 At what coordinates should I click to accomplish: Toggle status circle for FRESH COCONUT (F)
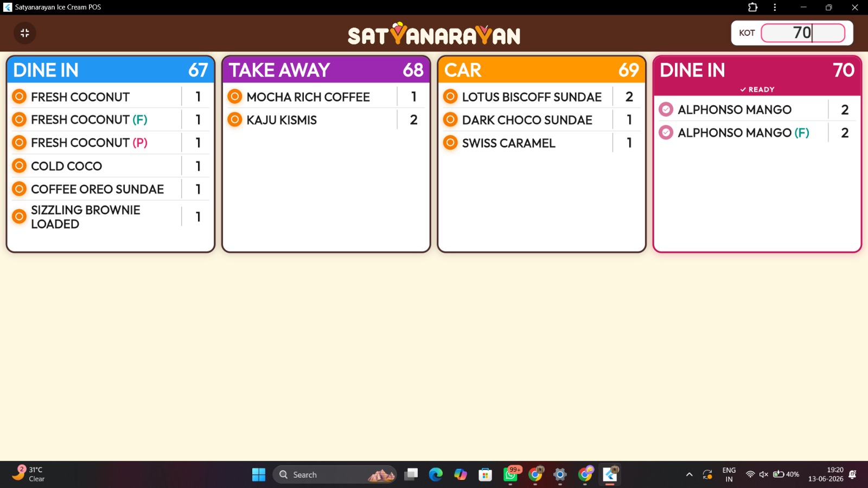(20, 119)
